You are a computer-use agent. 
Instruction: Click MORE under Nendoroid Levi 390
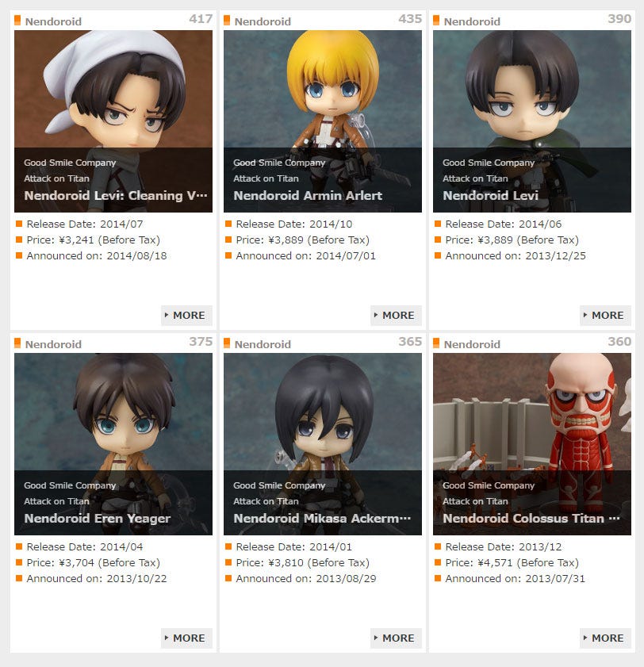[x=605, y=315]
